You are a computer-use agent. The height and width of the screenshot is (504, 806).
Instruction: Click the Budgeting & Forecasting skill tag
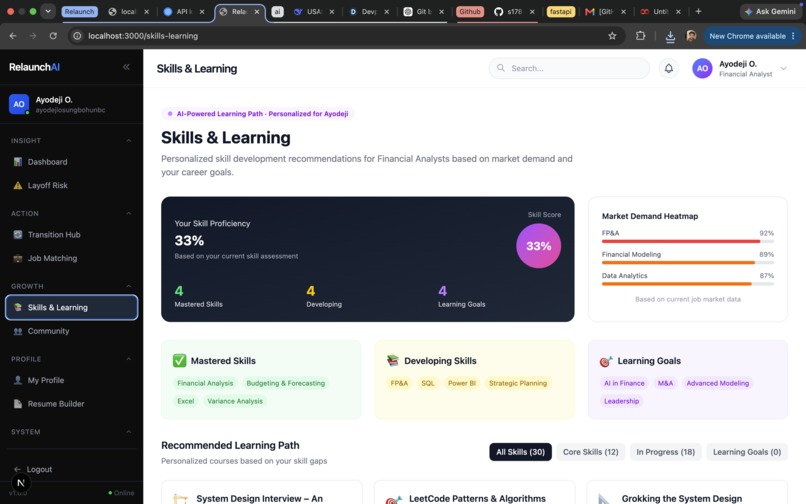click(285, 383)
